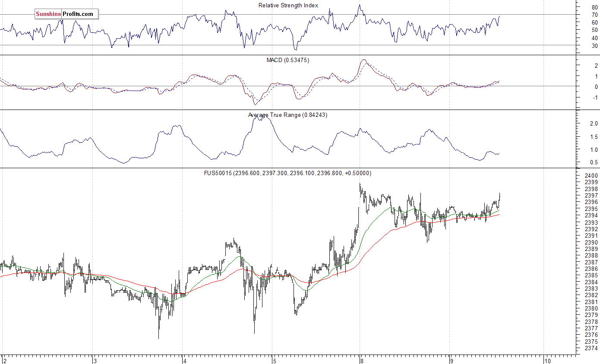Screen dimensions: 600x364
Task: Click the 30 label on RSI axis
Action: coord(594,46)
